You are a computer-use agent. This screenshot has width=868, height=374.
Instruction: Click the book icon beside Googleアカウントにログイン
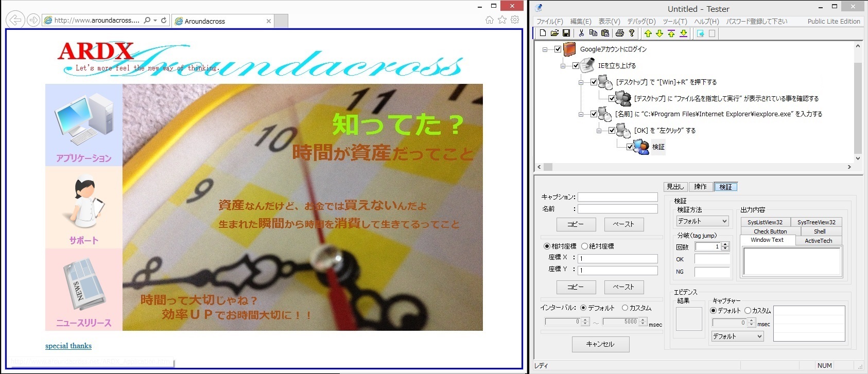[x=569, y=49]
